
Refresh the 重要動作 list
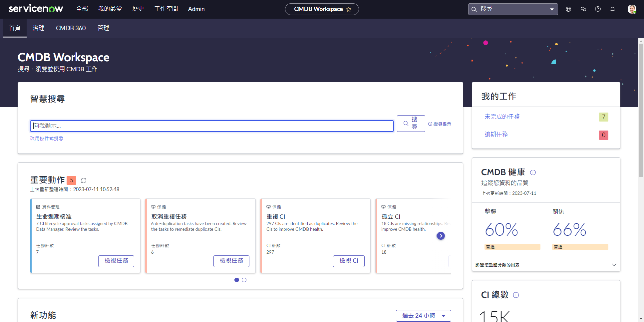(x=84, y=180)
